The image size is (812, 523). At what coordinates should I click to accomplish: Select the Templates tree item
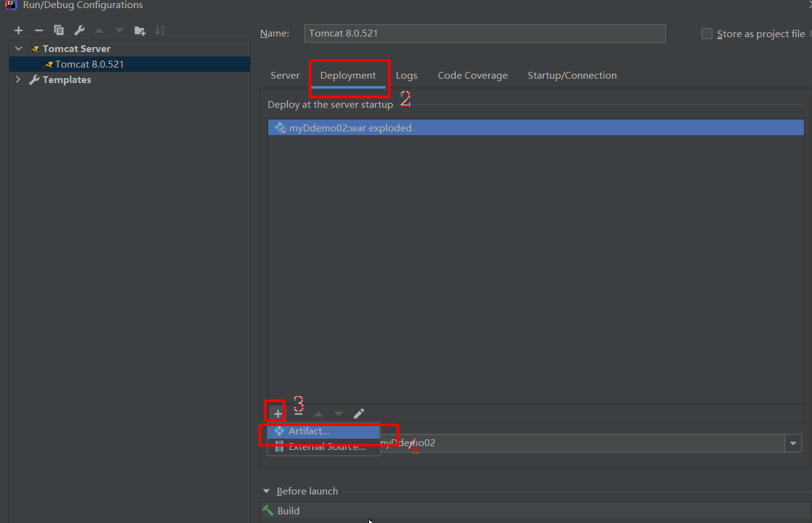tap(67, 79)
